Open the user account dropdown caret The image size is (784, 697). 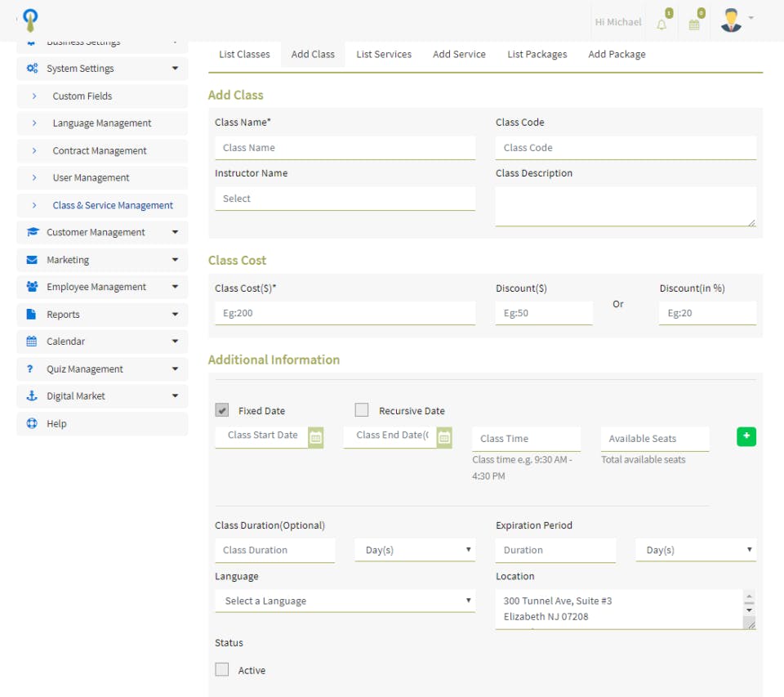click(751, 17)
